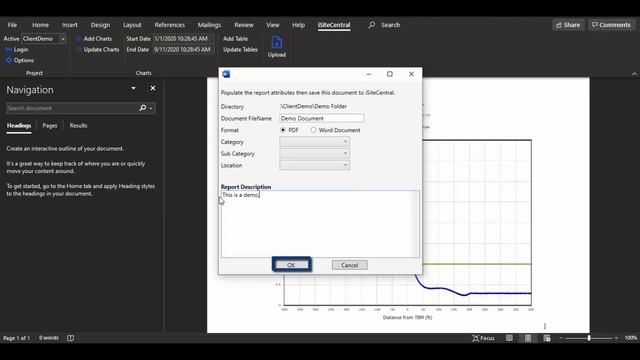
Task: Open the View ribbon tab
Action: 273,25
